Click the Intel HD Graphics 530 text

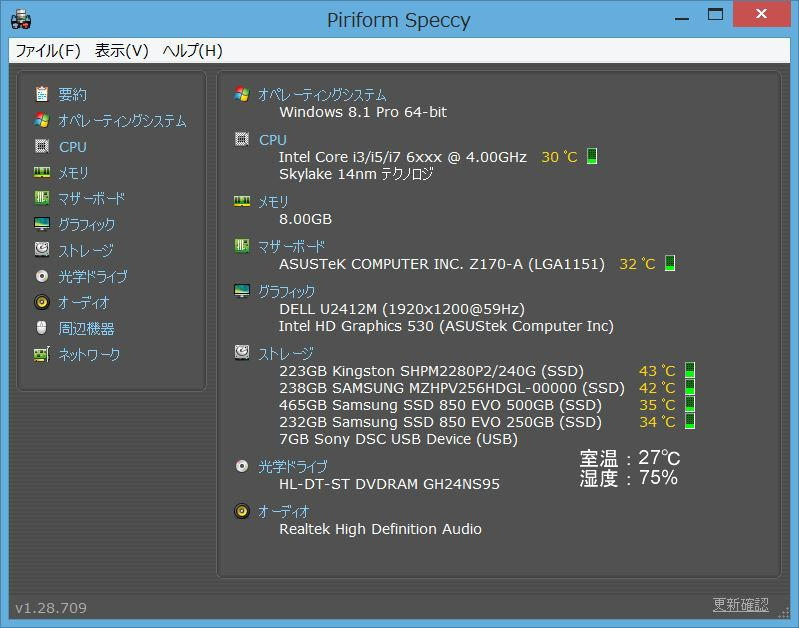(446, 326)
